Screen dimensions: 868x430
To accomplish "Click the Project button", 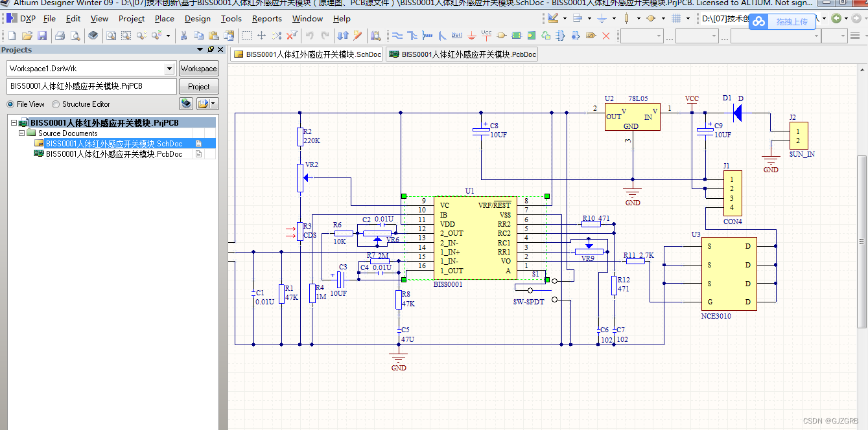I will coord(198,86).
